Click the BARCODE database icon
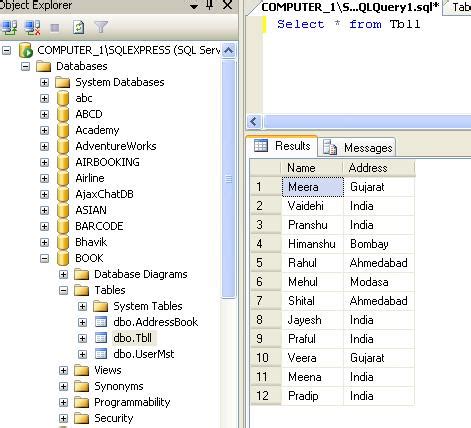Viewport: 471px width, 428px height. 62,226
